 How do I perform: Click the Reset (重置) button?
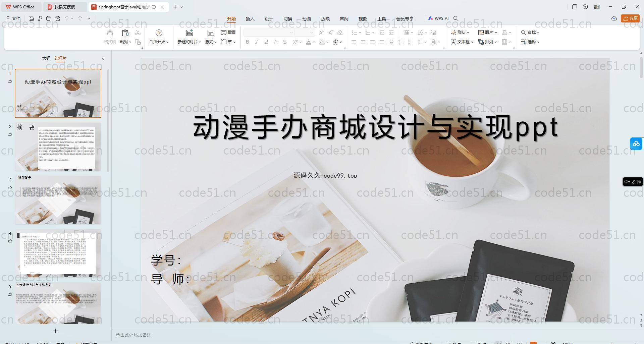coord(228,33)
